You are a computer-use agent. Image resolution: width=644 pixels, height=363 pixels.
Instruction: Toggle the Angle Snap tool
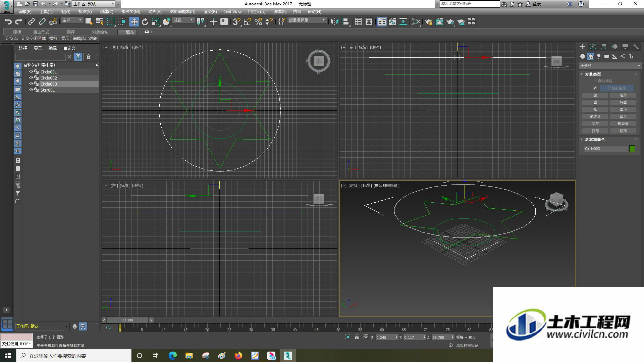click(x=248, y=22)
